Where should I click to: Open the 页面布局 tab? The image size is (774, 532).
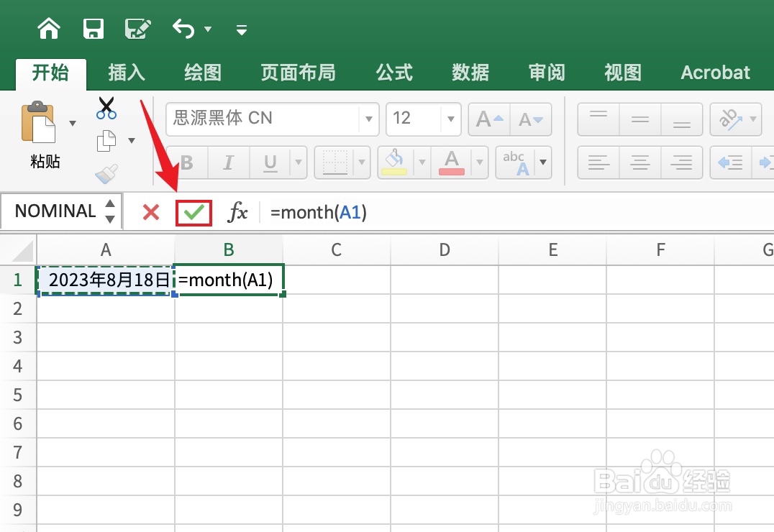pos(298,73)
